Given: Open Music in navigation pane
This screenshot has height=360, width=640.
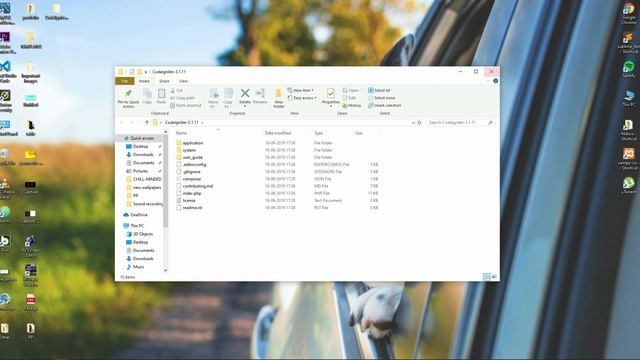Looking at the screenshot, I should 135,267.
